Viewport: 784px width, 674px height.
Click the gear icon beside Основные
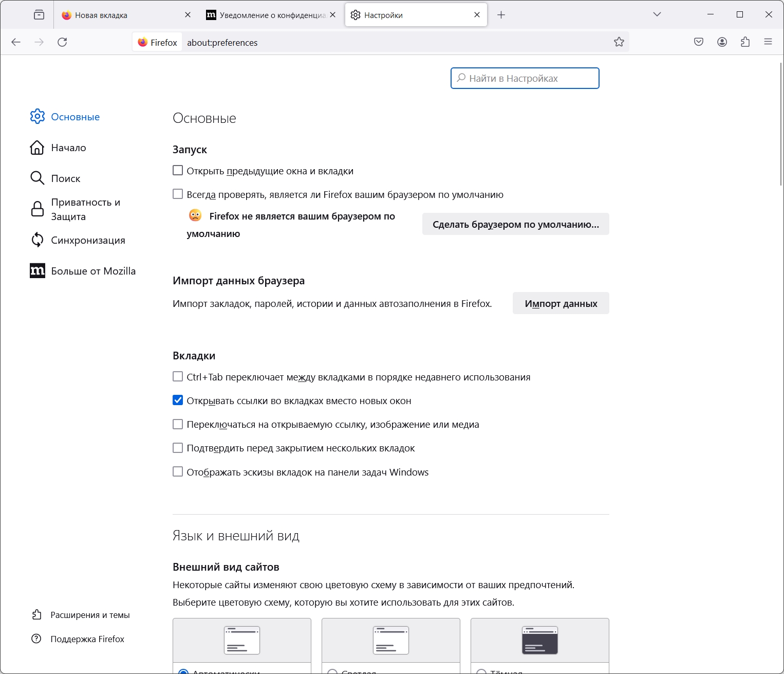[38, 117]
